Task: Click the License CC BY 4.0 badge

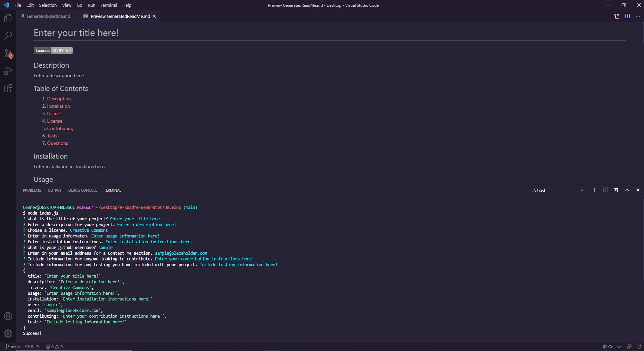Action: coord(53,51)
